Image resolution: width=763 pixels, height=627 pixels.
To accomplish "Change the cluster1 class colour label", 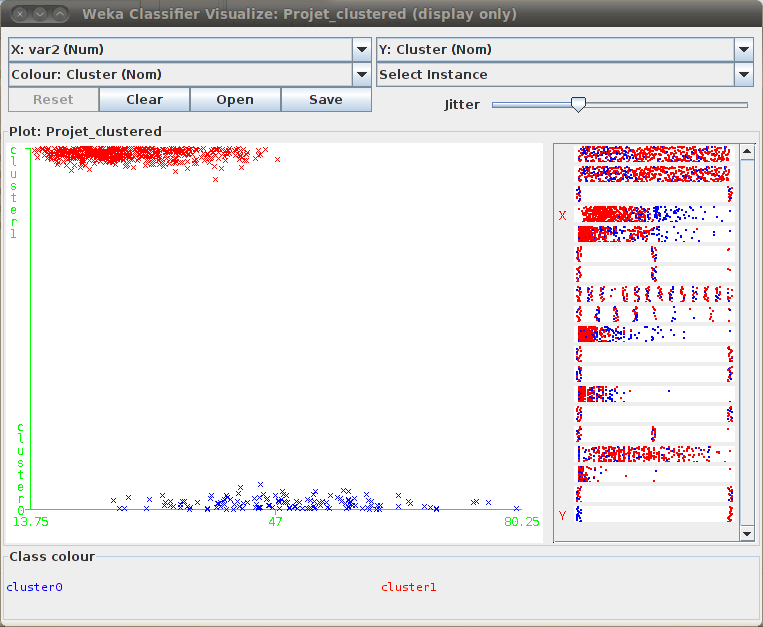I will [x=408, y=587].
